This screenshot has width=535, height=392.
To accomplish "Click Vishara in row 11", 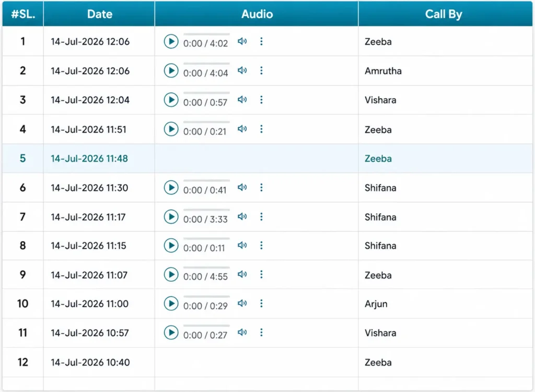I will coord(380,333).
